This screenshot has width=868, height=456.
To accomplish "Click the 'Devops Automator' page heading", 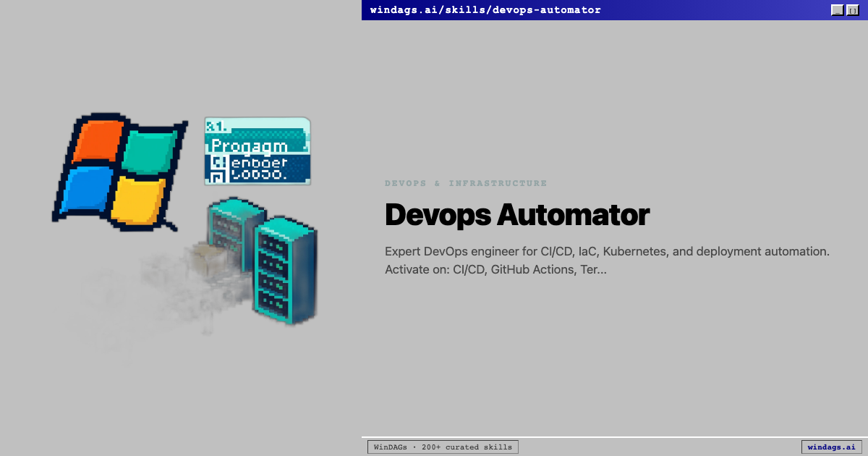I will click(x=516, y=215).
